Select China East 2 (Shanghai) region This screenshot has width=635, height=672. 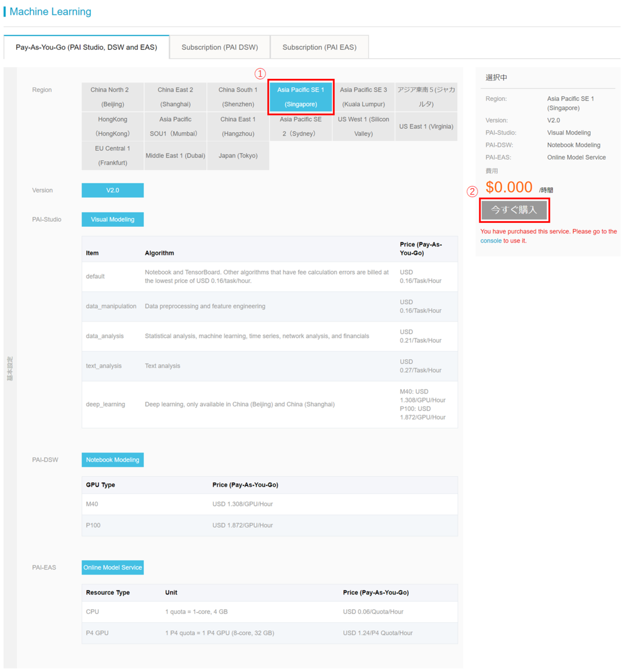175,97
